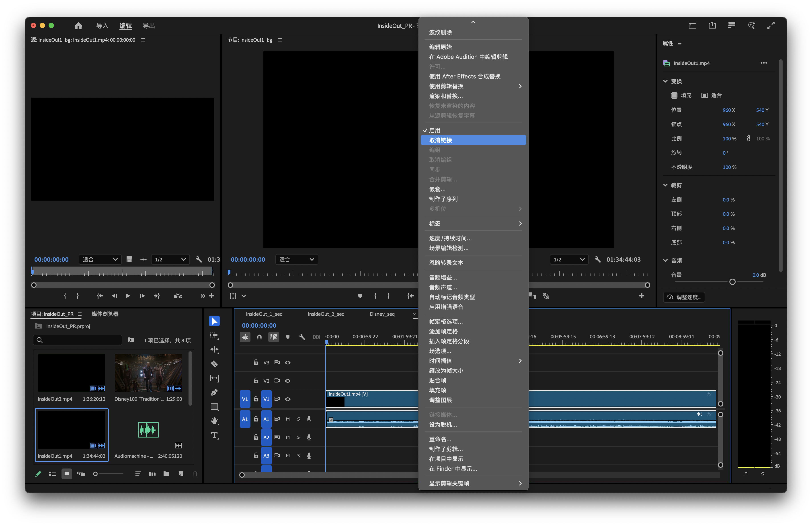Open source monitor 适合 zoom dropdown
This screenshot has width=812, height=526.
pos(100,259)
